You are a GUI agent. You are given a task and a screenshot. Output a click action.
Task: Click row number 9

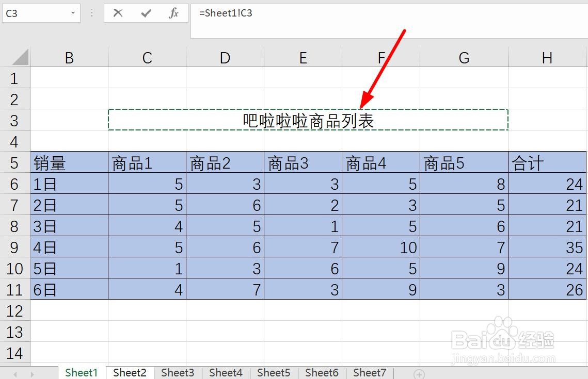coord(15,247)
